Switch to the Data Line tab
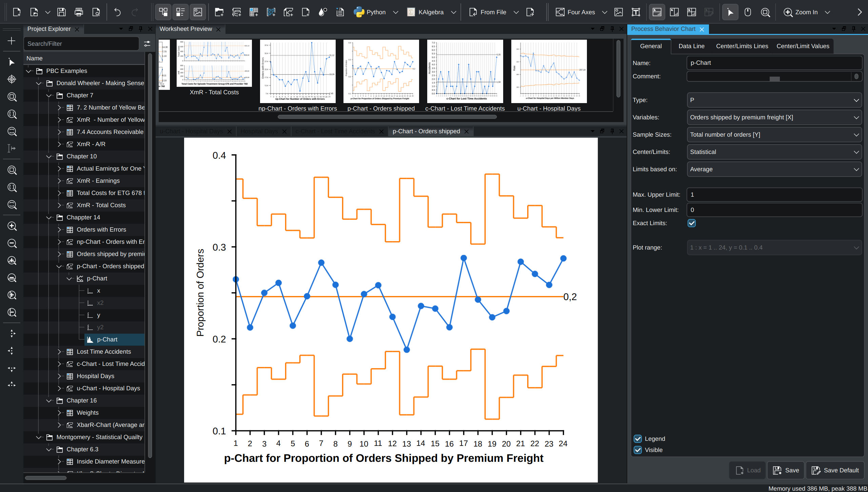868x492 pixels. [x=691, y=46]
